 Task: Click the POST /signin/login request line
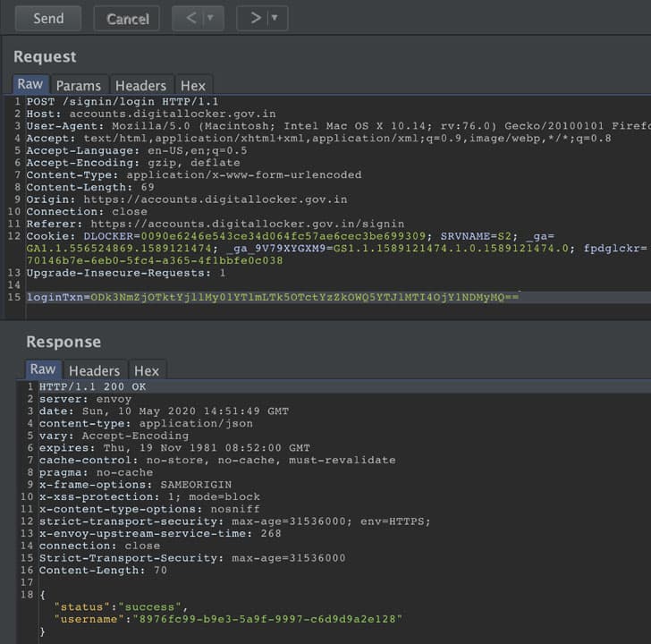pyautogui.click(x=123, y=102)
